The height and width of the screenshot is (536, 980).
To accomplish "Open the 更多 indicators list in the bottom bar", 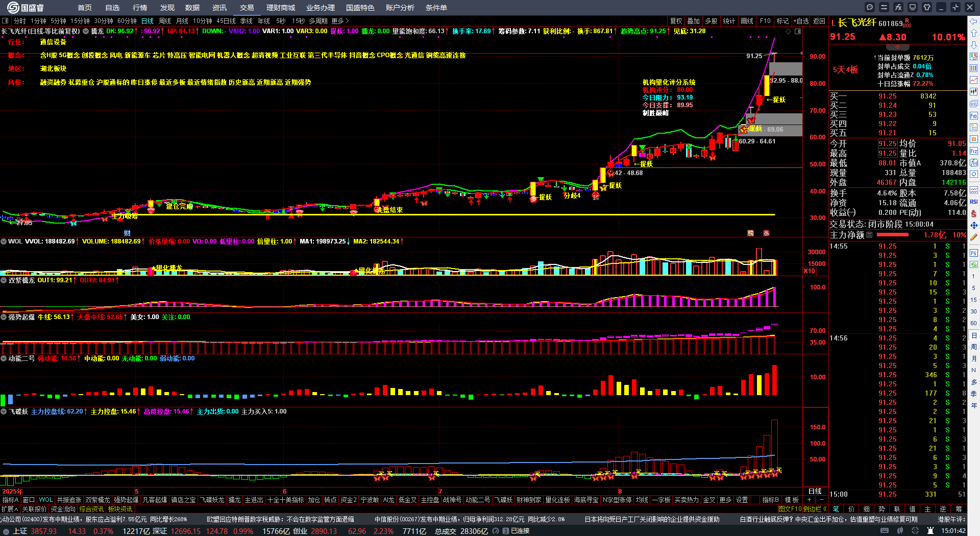I will pyautogui.click(x=725, y=500).
